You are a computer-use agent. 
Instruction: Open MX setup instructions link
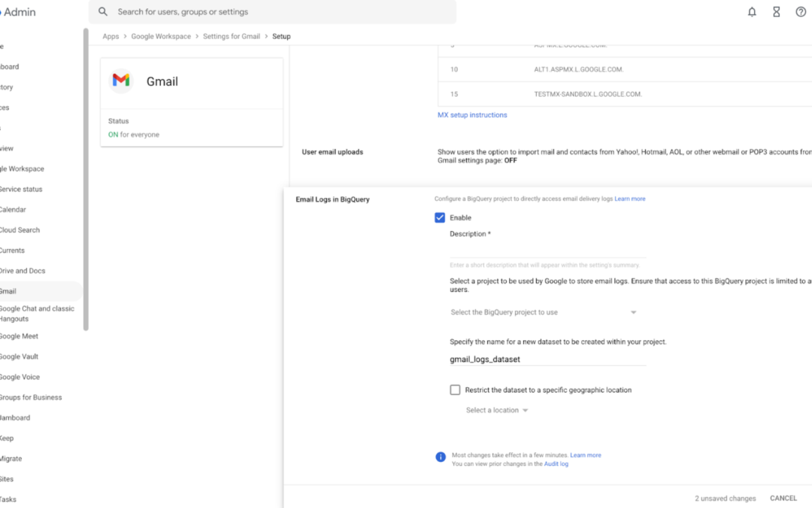(472, 115)
